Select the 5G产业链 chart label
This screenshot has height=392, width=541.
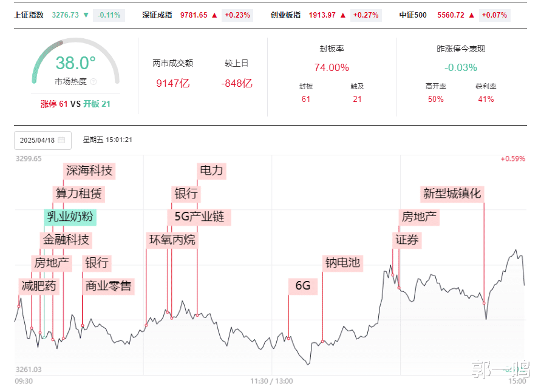tap(199, 217)
